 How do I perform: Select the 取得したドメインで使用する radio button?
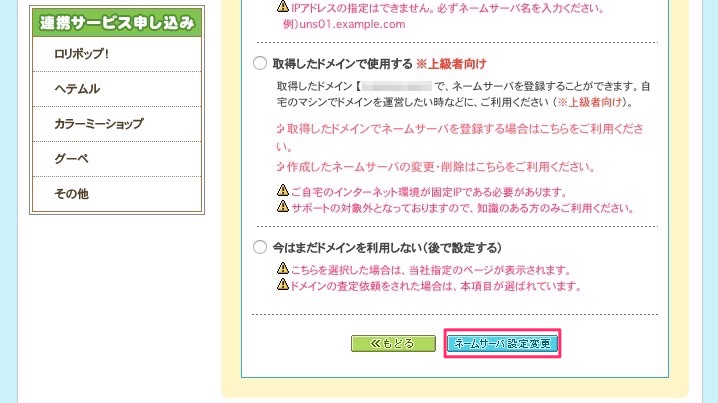click(x=260, y=63)
